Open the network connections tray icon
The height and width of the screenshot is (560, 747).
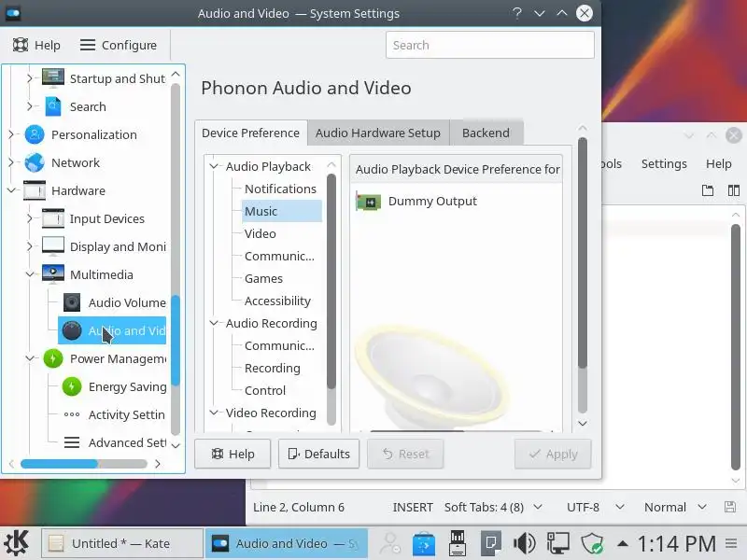tap(557, 543)
